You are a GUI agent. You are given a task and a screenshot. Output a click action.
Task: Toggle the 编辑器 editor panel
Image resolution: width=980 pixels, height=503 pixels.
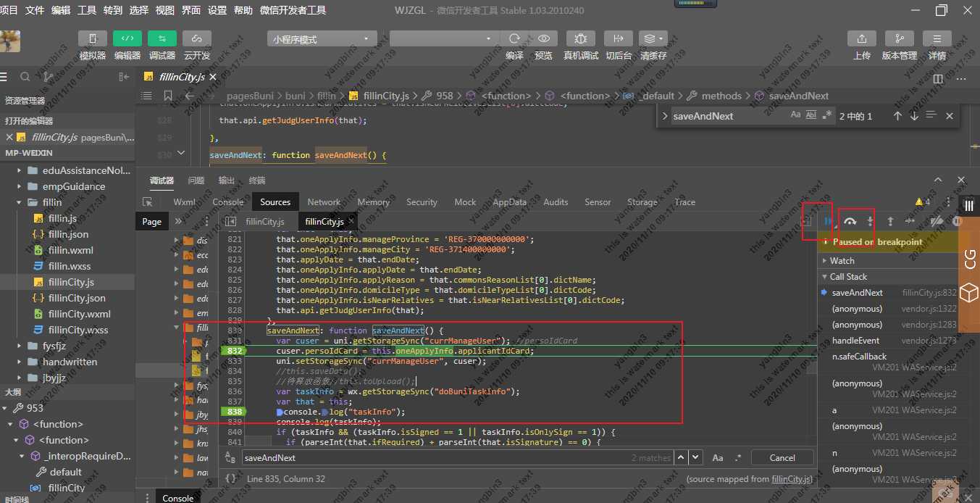127,39
